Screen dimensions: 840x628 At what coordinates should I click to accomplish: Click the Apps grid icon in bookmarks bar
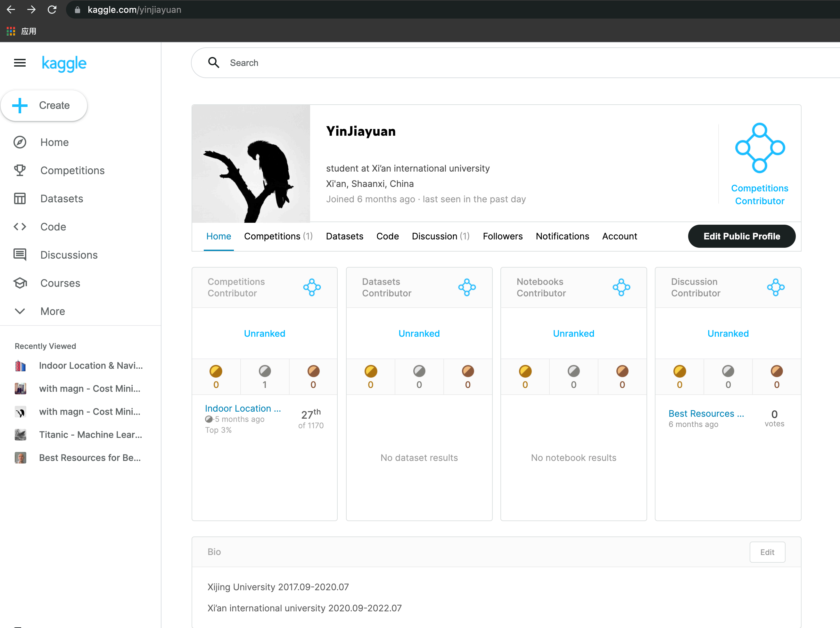[x=11, y=31]
